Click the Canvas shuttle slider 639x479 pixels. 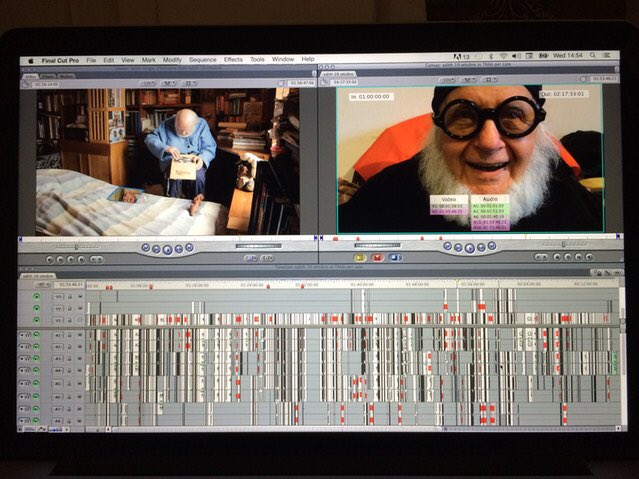pos(563,245)
